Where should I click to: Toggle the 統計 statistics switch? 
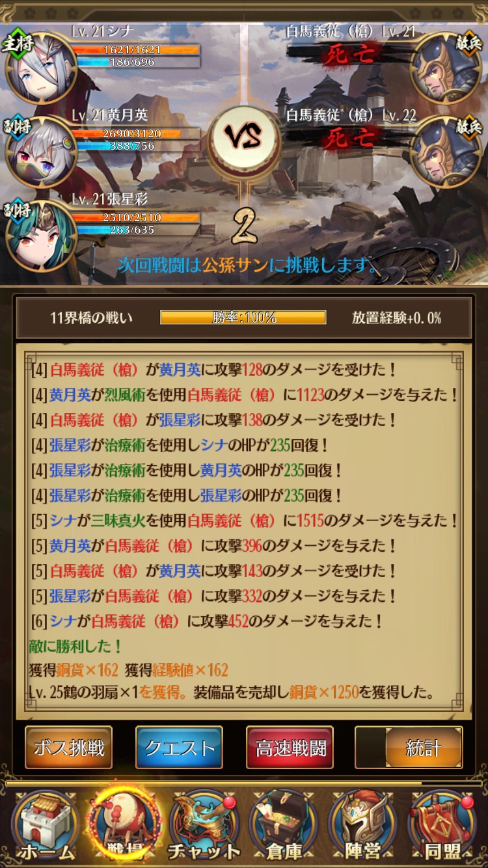[409, 748]
